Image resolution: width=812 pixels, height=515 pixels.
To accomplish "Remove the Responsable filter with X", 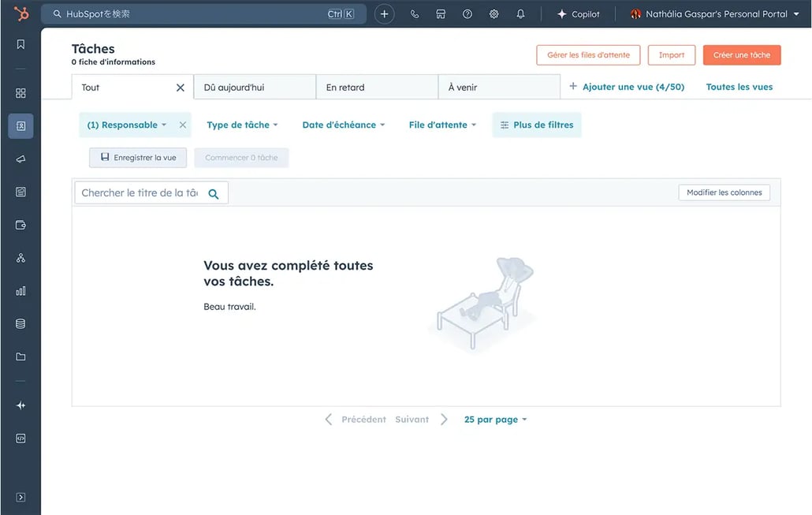I will tap(183, 125).
